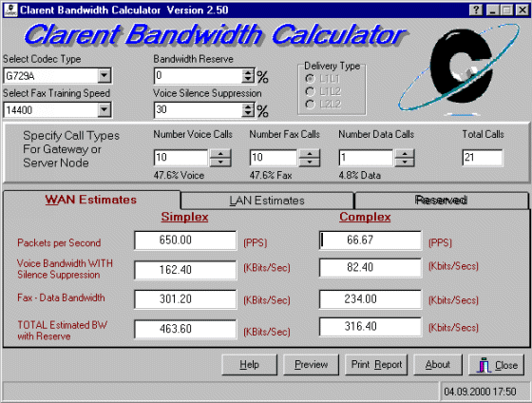The image size is (532, 403).
Task: Click the 14400 fax speed combo box
Action: [x=57, y=109]
